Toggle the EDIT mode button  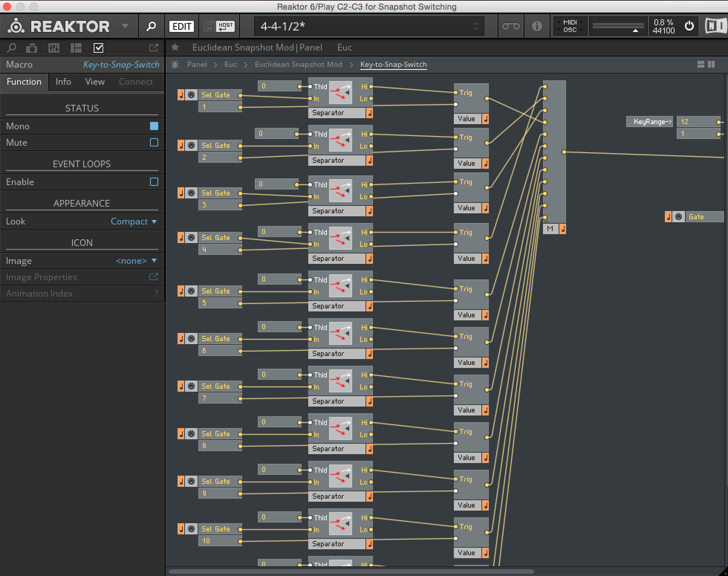tap(182, 26)
